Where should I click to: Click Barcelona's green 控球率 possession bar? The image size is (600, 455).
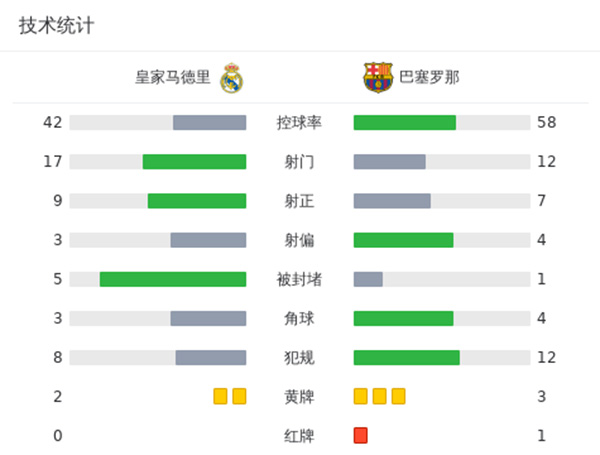[x=404, y=122]
